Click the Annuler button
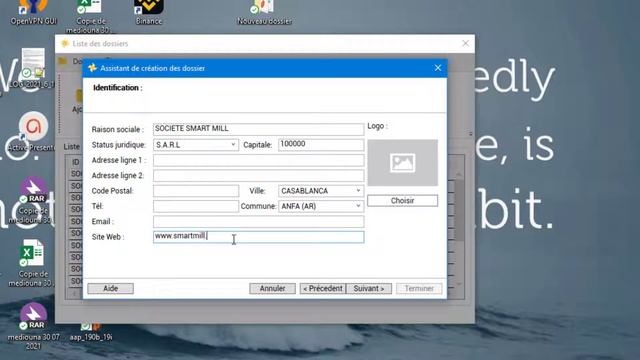640x360 pixels. coord(272,289)
